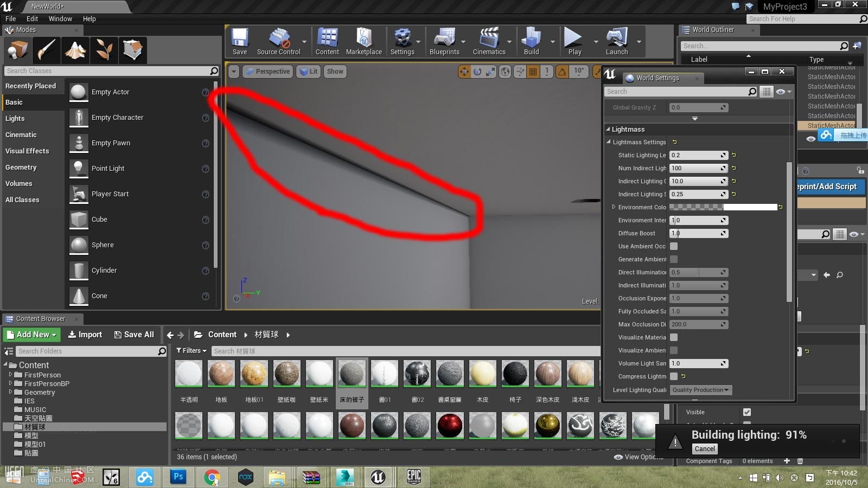The image size is (868, 488).
Task: Collapse the Lightmass section
Action: click(x=608, y=129)
